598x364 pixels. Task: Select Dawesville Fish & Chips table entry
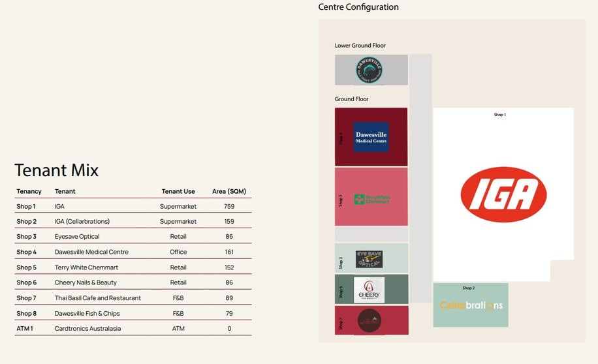click(87, 313)
